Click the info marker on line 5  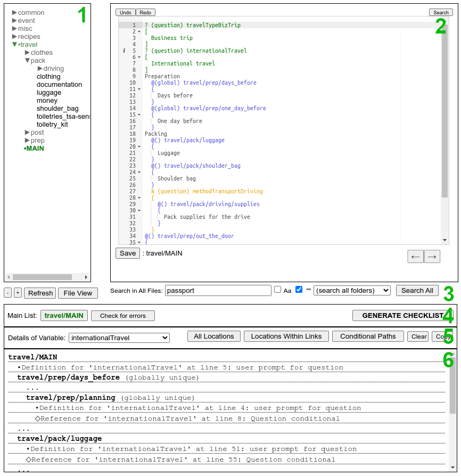click(124, 51)
